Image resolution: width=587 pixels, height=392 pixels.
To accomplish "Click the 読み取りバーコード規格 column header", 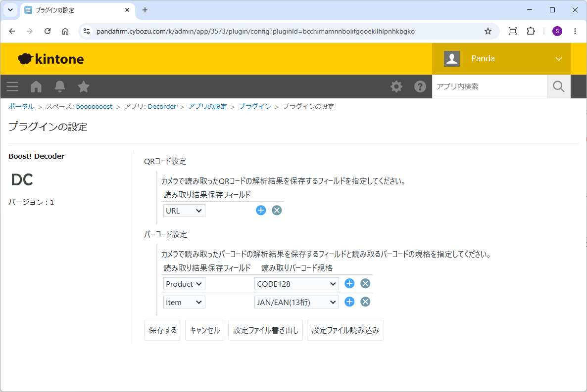I will [296, 268].
